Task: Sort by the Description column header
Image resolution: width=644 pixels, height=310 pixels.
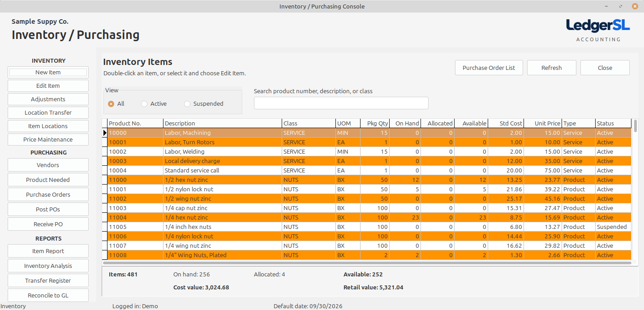Action: [223, 123]
